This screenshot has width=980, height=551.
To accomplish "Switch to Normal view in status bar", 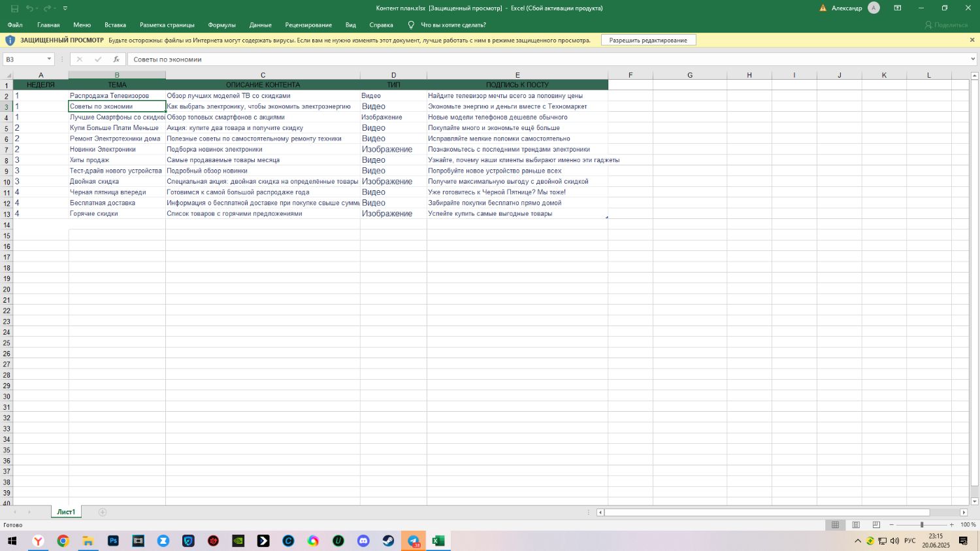I will pyautogui.click(x=835, y=525).
